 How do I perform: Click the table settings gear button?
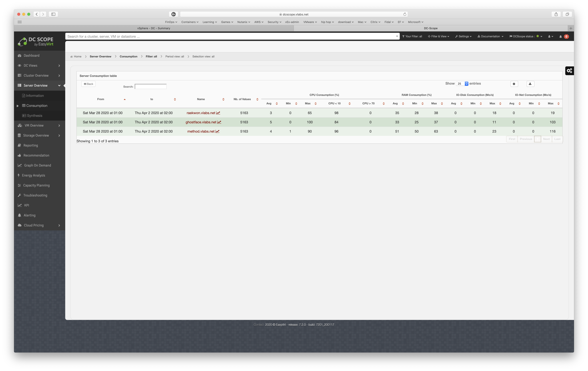coord(514,84)
